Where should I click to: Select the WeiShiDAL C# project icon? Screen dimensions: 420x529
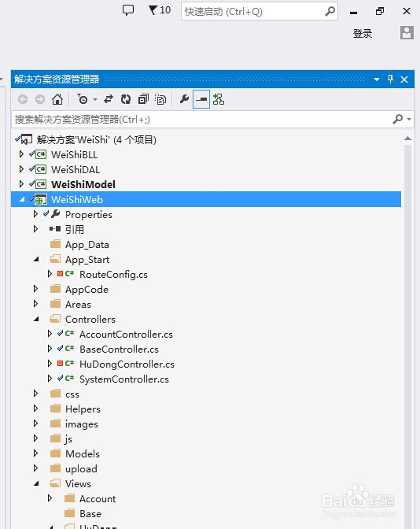[41, 169]
